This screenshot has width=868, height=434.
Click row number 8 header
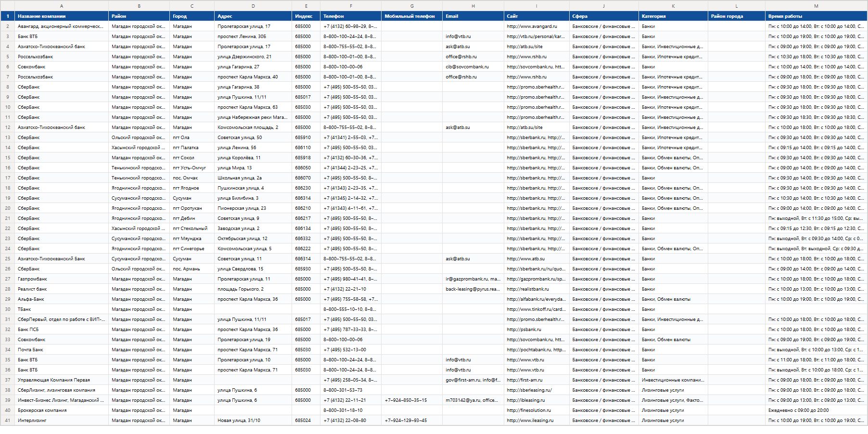pos(8,87)
